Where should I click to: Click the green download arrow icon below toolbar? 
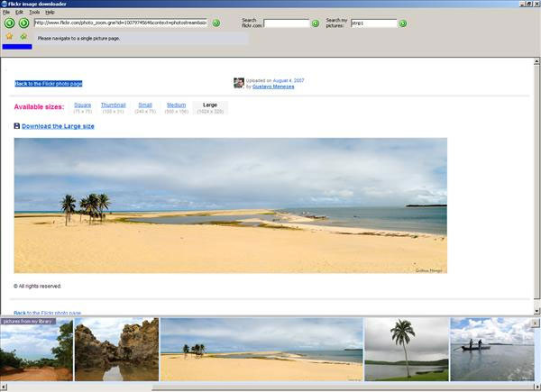[23, 36]
